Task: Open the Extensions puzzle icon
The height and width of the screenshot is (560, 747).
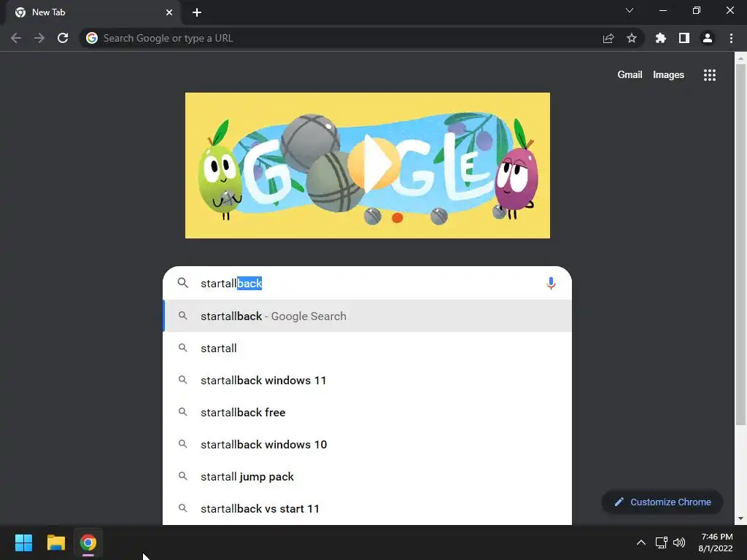Action: pos(661,38)
